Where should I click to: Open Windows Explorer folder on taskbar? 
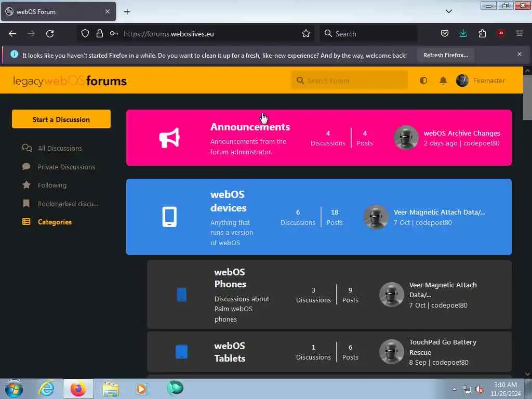[x=111, y=389]
